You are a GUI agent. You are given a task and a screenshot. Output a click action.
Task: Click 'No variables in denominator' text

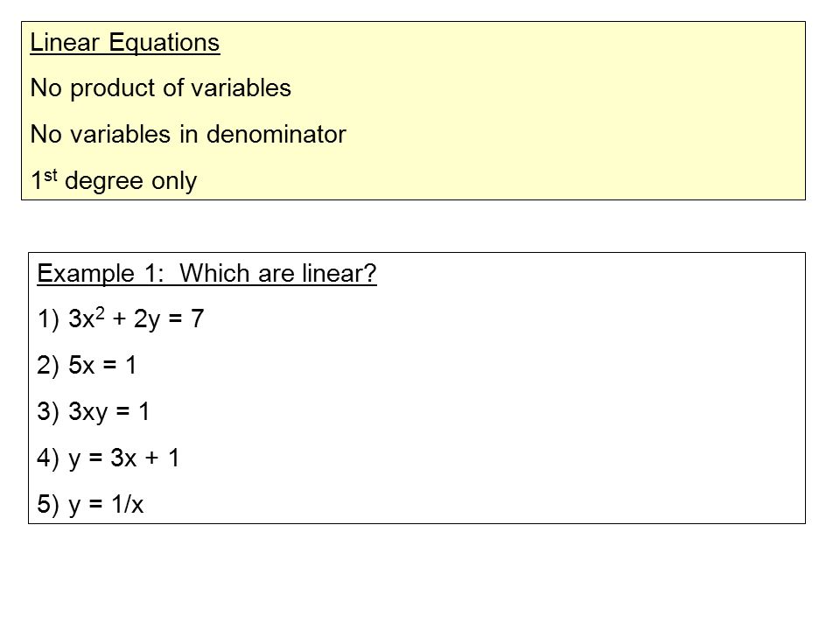coord(188,134)
